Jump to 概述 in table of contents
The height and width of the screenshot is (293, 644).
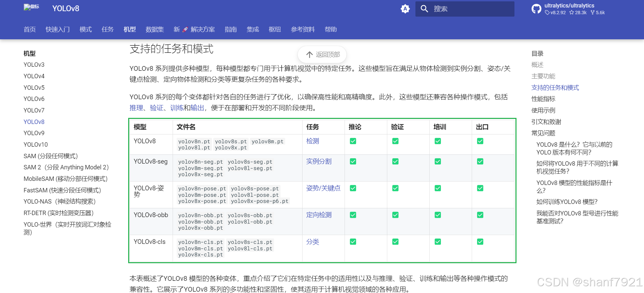pyautogui.click(x=537, y=65)
